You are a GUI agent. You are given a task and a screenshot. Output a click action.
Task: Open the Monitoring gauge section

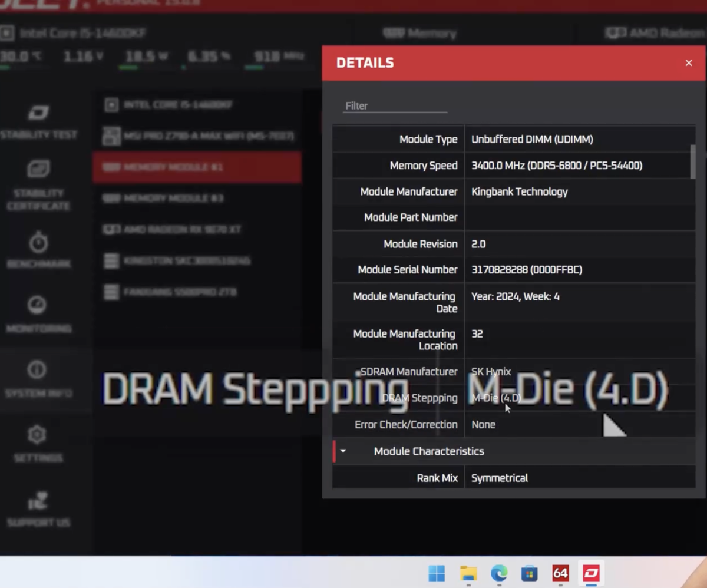tap(38, 315)
